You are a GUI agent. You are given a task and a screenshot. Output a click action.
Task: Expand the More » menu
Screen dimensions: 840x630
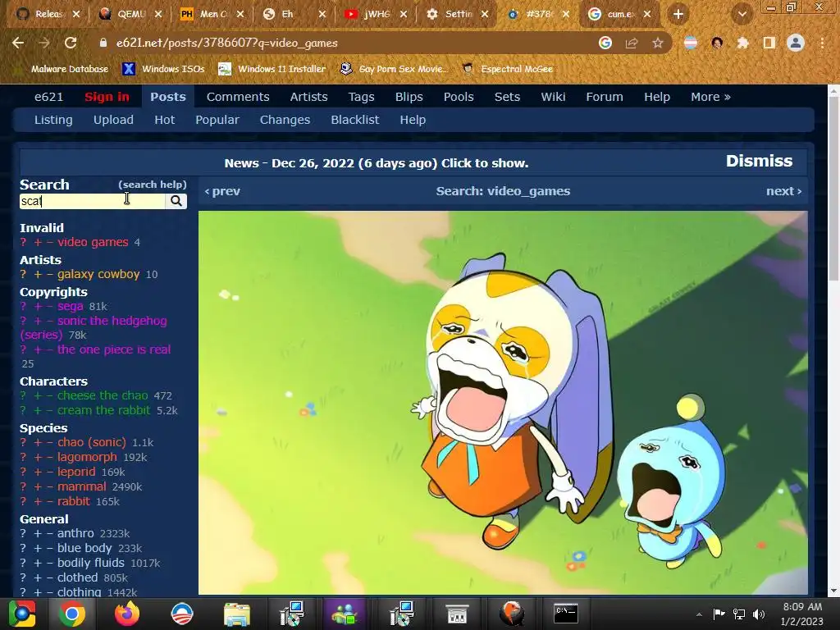tap(710, 97)
